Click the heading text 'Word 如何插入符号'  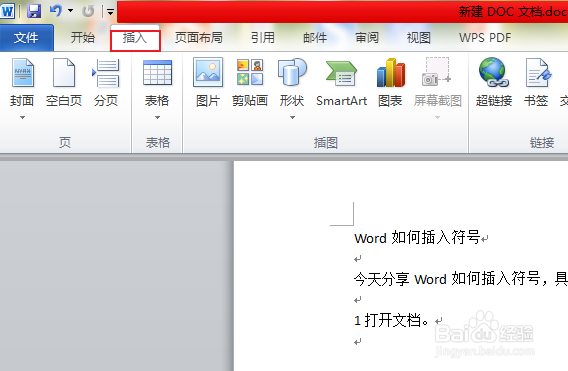click(x=417, y=238)
